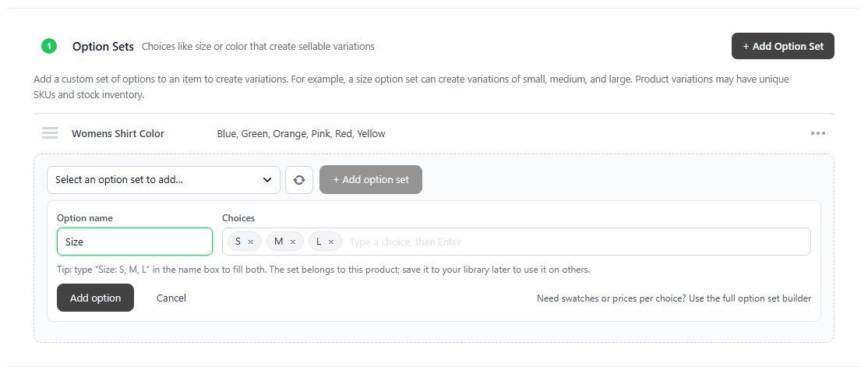868x374 pixels.
Task: Click the Option Sets heading
Action: click(103, 47)
